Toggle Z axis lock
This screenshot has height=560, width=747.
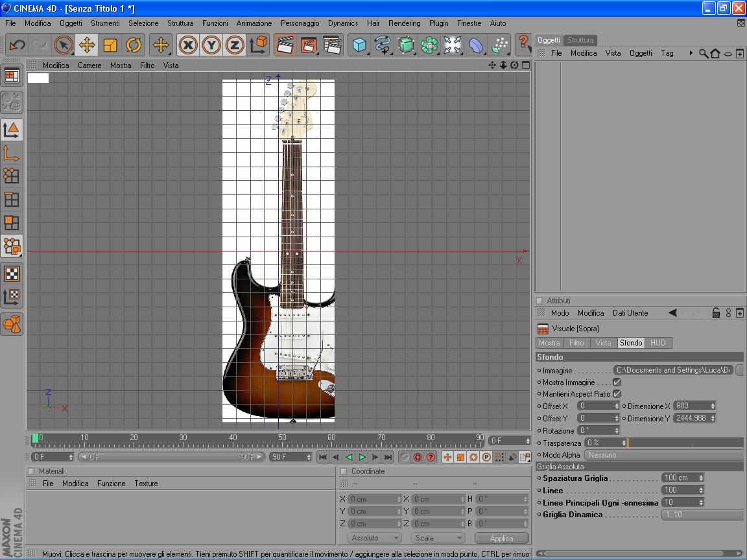[234, 45]
